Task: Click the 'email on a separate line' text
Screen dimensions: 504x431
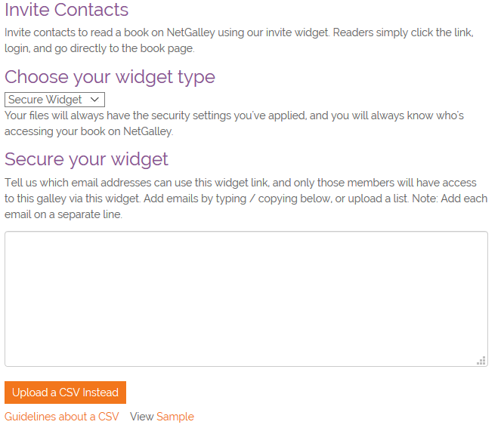Action: (x=63, y=214)
